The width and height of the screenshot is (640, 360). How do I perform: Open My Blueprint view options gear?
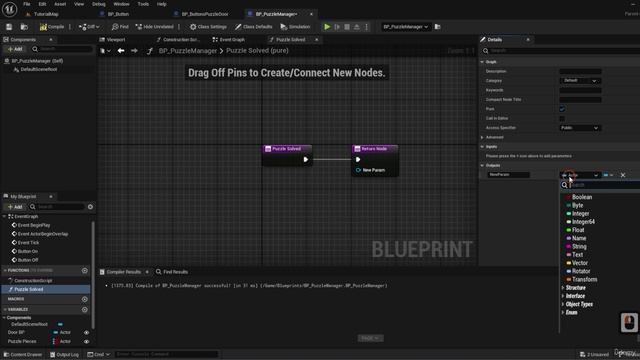click(x=90, y=207)
